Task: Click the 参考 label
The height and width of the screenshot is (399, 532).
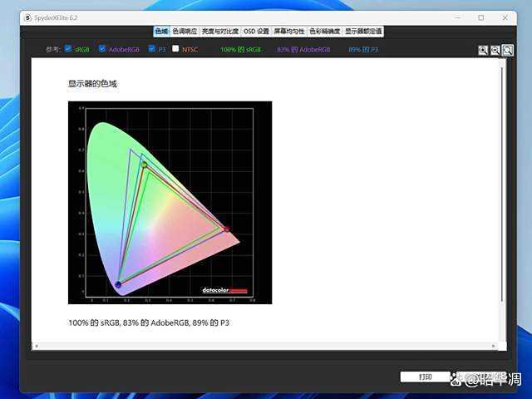Action: click(x=53, y=50)
